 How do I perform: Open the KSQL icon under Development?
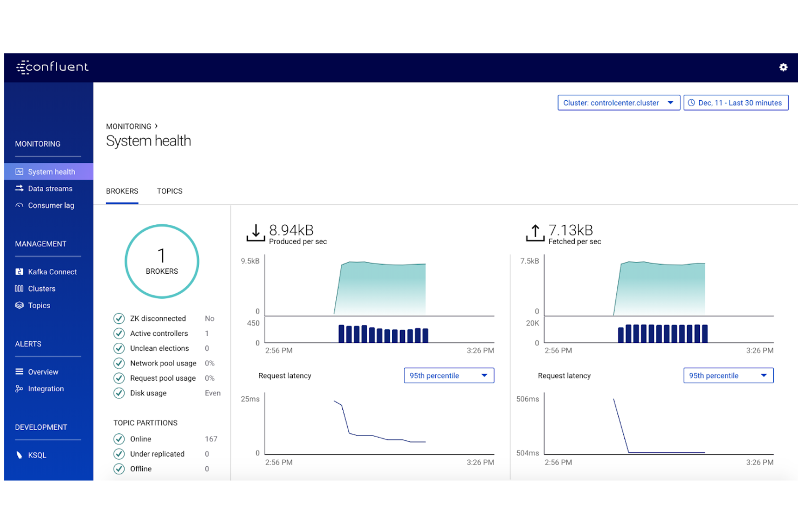[19, 455]
